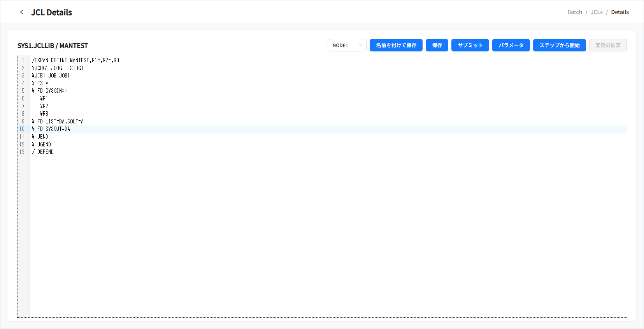Viewport: 644px width, 329px height.
Task: Open the NODE1 node dropdown
Action: coord(347,45)
